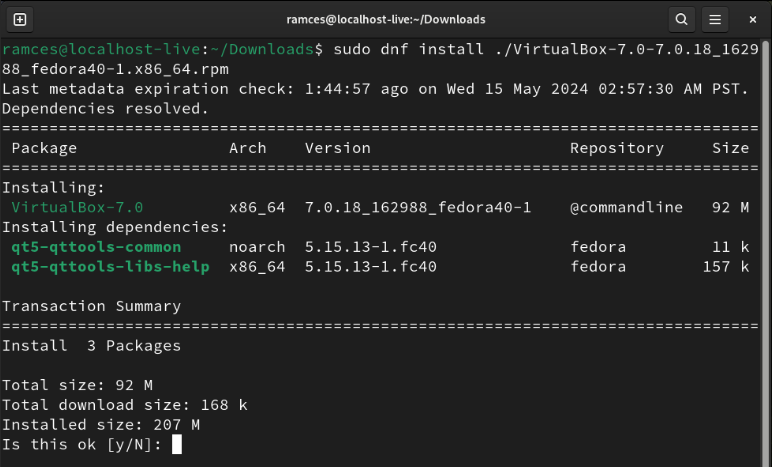Click the '11 k' size value
The image size is (772, 467).
tap(731, 247)
